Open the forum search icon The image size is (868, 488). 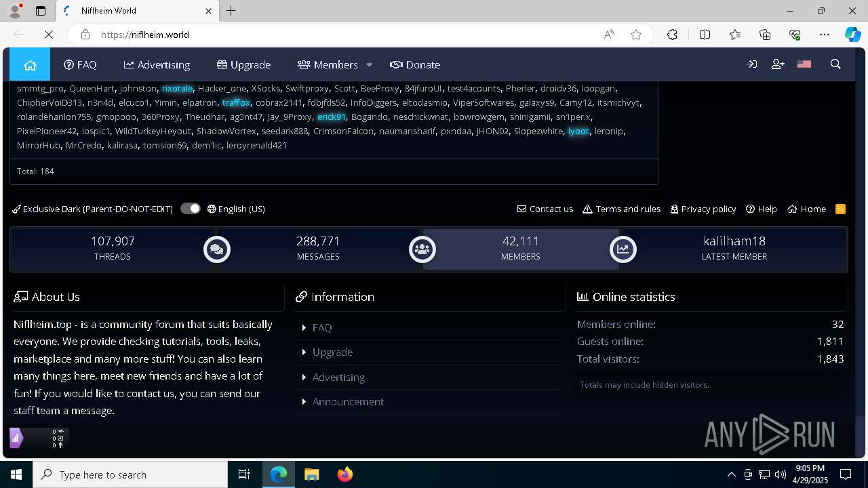point(835,64)
